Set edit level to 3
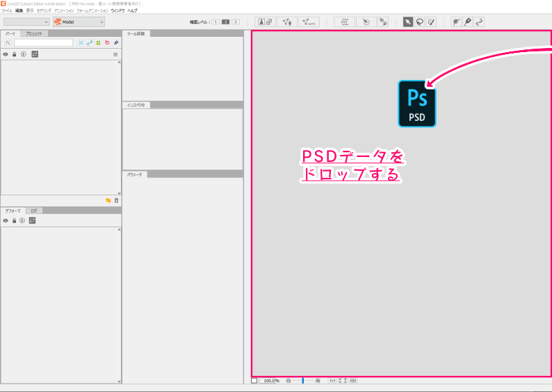 click(x=236, y=22)
